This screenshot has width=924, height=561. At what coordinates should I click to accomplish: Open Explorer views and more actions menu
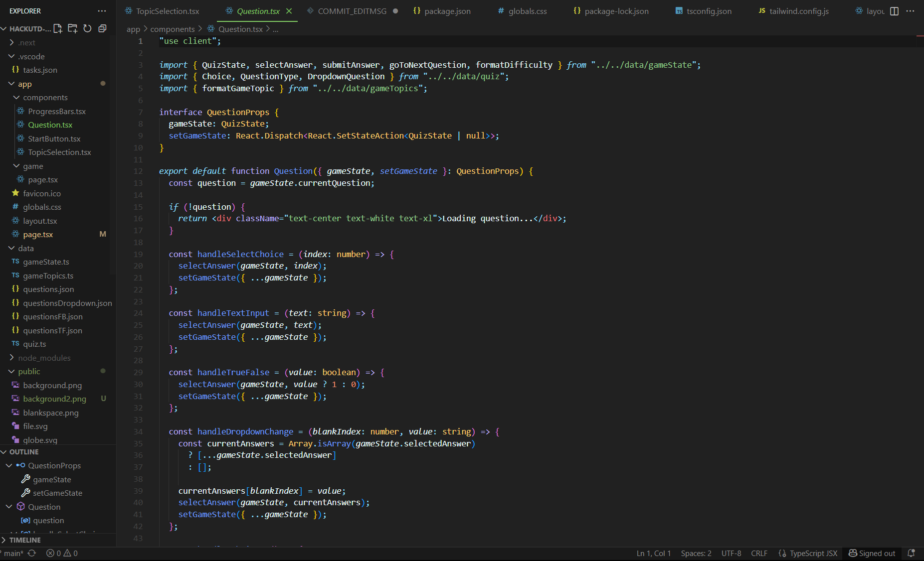[102, 11]
